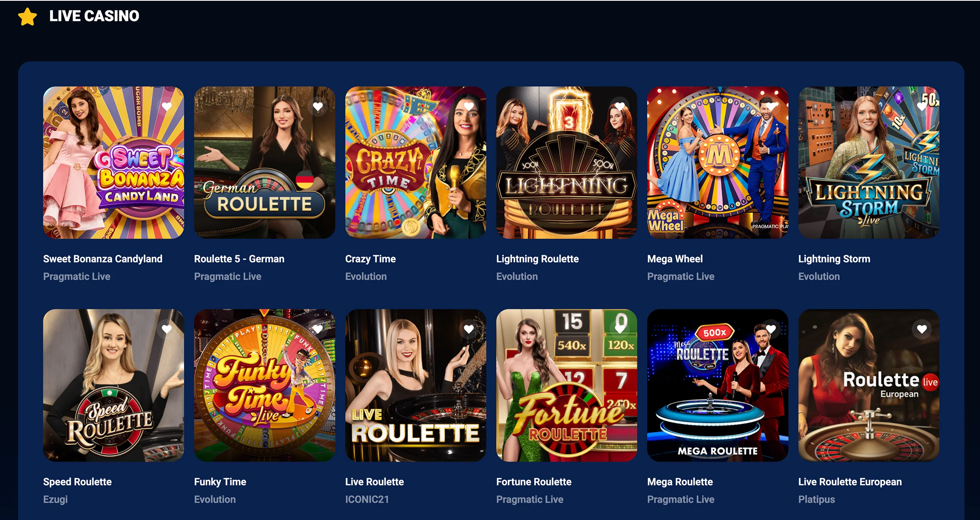Click the LIVE CASINO section heading
This screenshot has width=980, height=520.
coord(94,16)
